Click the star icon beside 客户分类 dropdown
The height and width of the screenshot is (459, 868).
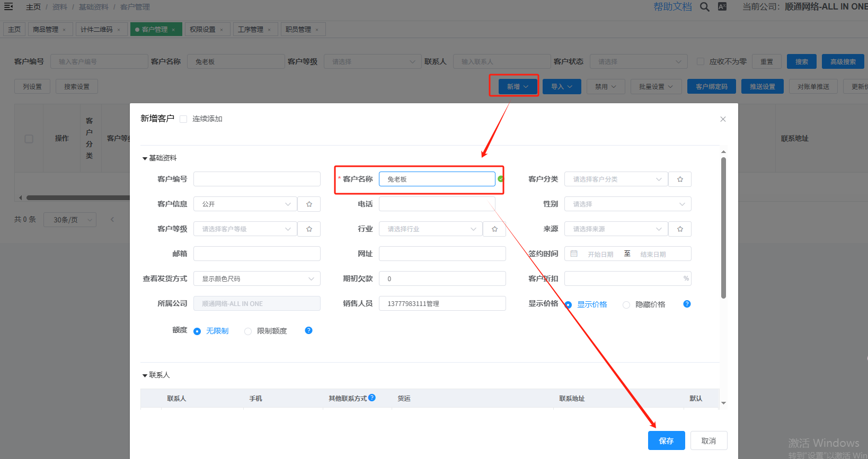coord(680,179)
